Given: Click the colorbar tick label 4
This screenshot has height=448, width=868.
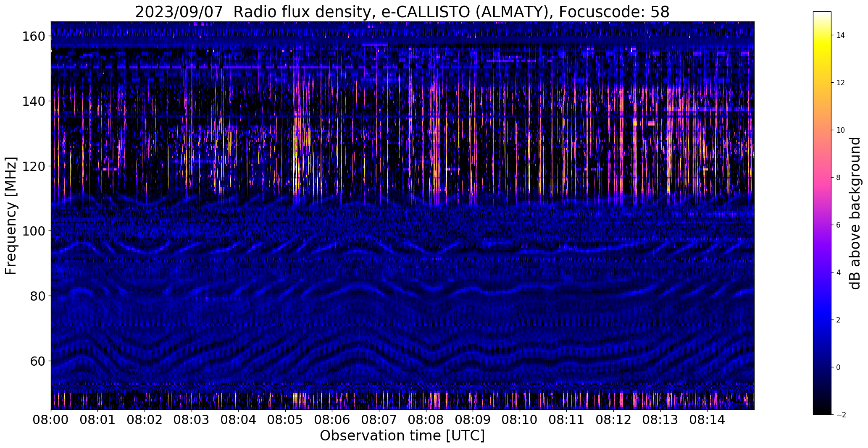Looking at the screenshot, I should (x=839, y=272).
